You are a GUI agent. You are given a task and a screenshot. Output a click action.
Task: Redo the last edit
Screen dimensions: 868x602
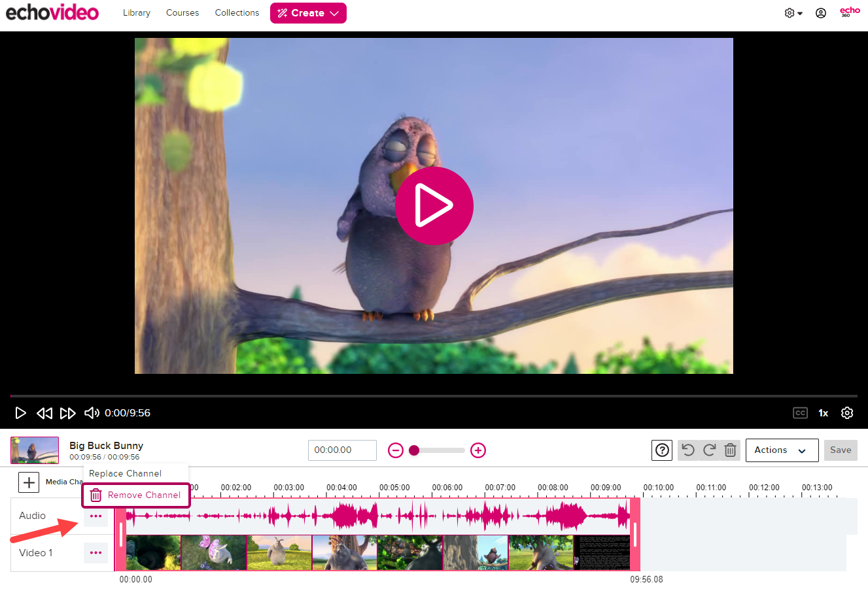[709, 450]
